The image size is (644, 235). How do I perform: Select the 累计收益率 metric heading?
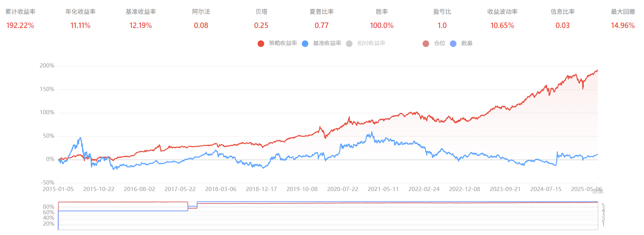pos(20,12)
